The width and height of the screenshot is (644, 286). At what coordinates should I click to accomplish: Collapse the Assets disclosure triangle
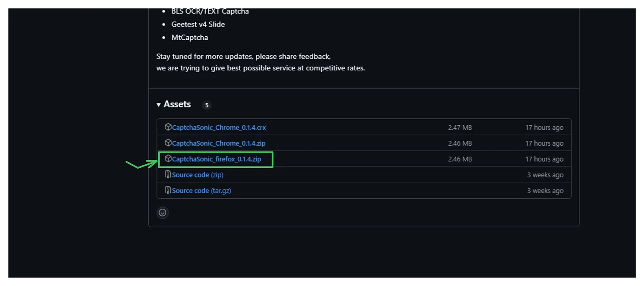click(x=159, y=105)
